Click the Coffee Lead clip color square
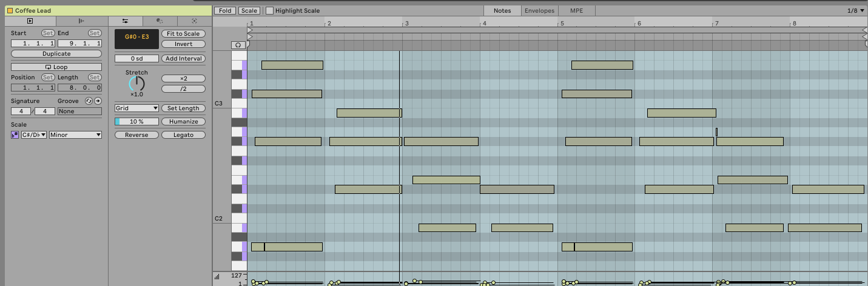This screenshot has height=286, width=868. click(10, 11)
